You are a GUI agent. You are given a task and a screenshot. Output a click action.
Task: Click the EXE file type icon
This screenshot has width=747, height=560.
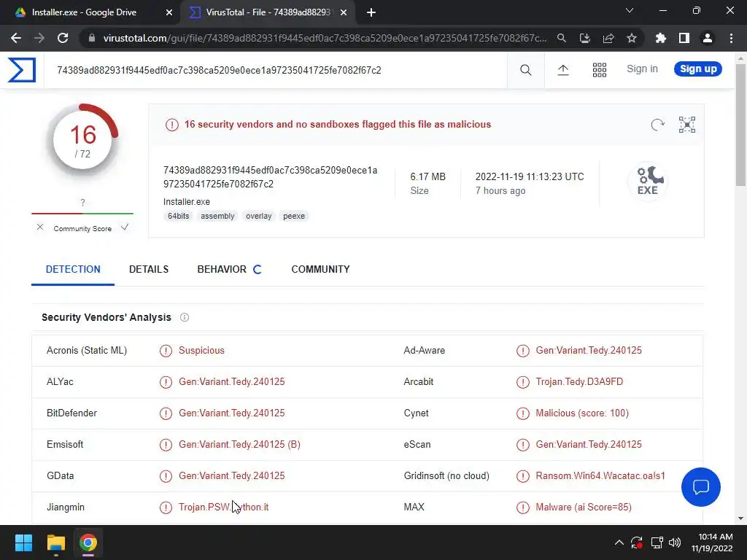pyautogui.click(x=648, y=181)
